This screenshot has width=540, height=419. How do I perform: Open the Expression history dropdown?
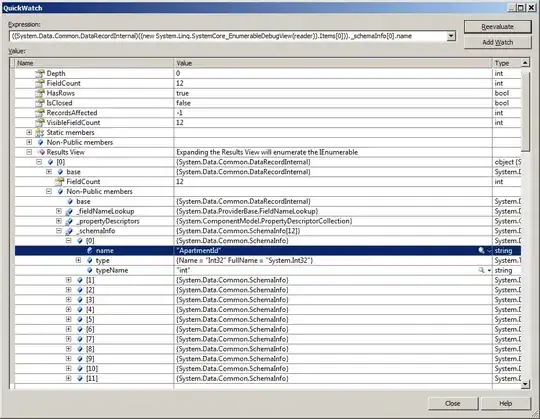click(451, 36)
